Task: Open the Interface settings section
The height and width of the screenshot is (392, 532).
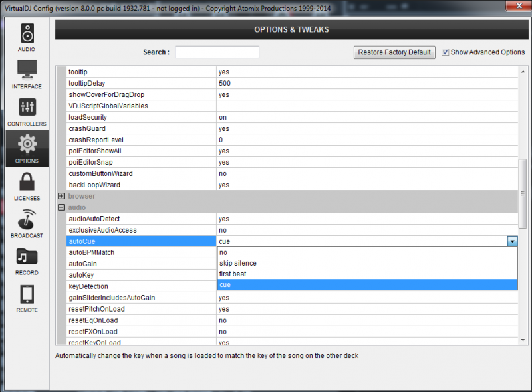Action: click(27, 74)
